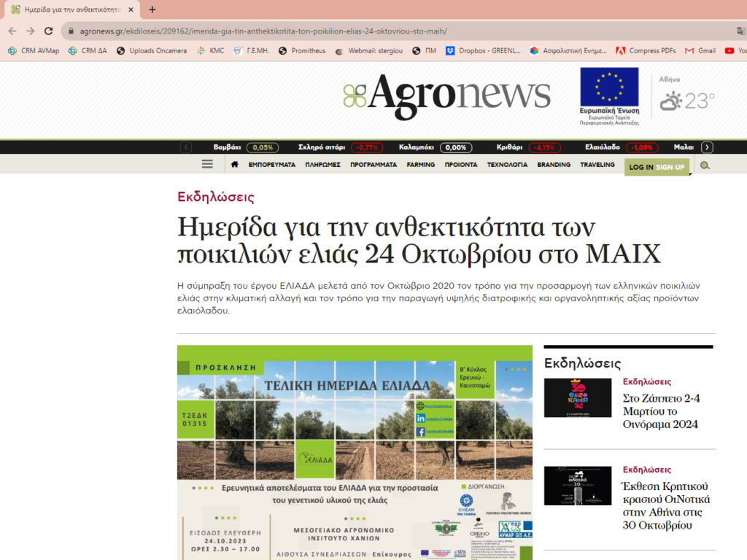Image resolution: width=747 pixels, height=560 pixels.
Task: Click the LOG IN SIGN UP button
Action: click(657, 167)
